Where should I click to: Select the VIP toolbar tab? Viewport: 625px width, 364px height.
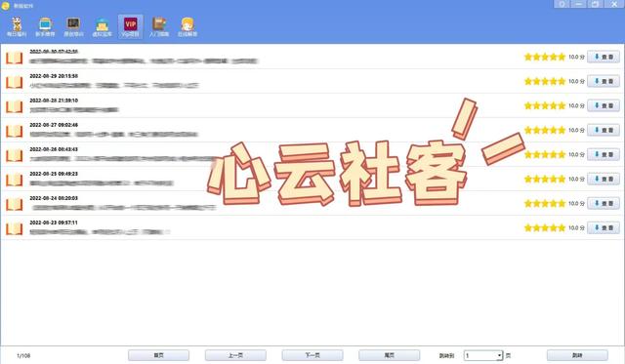point(130,27)
